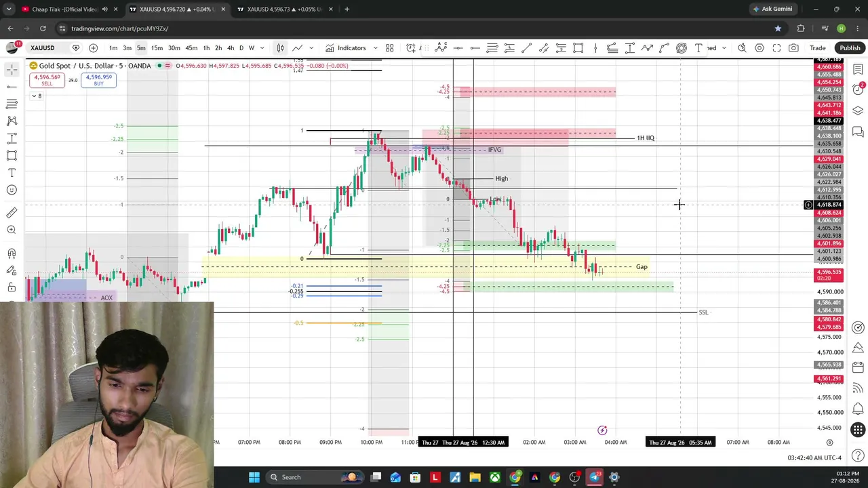868x488 pixels.
Task: Select the circular Fib spiral tool in favorites bar
Action: pyautogui.click(x=682, y=48)
